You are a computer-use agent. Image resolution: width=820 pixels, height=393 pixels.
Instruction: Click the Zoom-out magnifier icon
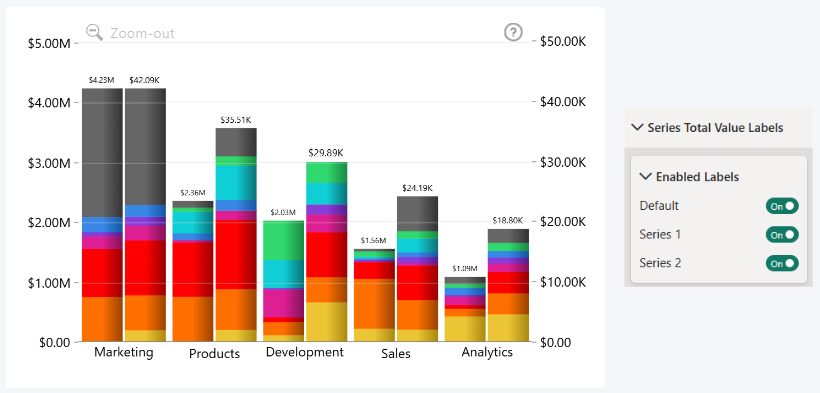[x=95, y=32]
